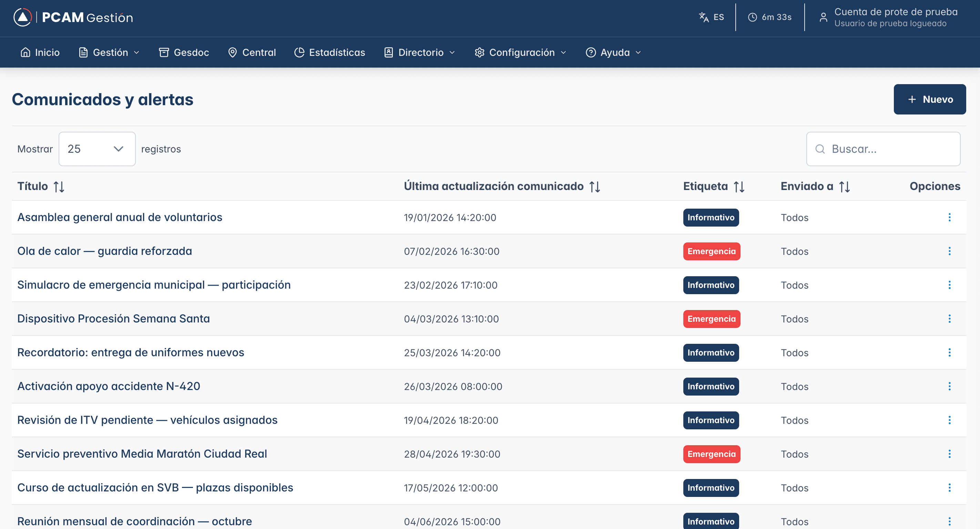Open options for Dispositivo Procesión Semana Santa
The height and width of the screenshot is (529, 980).
pos(949,319)
